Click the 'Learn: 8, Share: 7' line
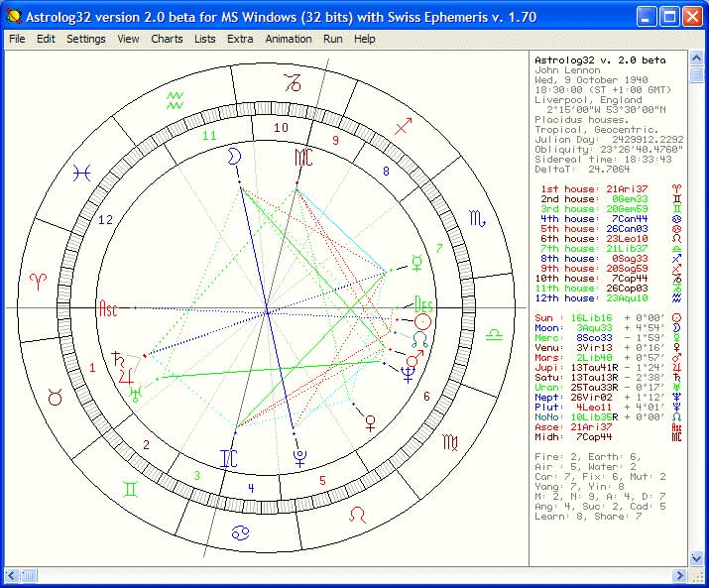 pos(588,517)
